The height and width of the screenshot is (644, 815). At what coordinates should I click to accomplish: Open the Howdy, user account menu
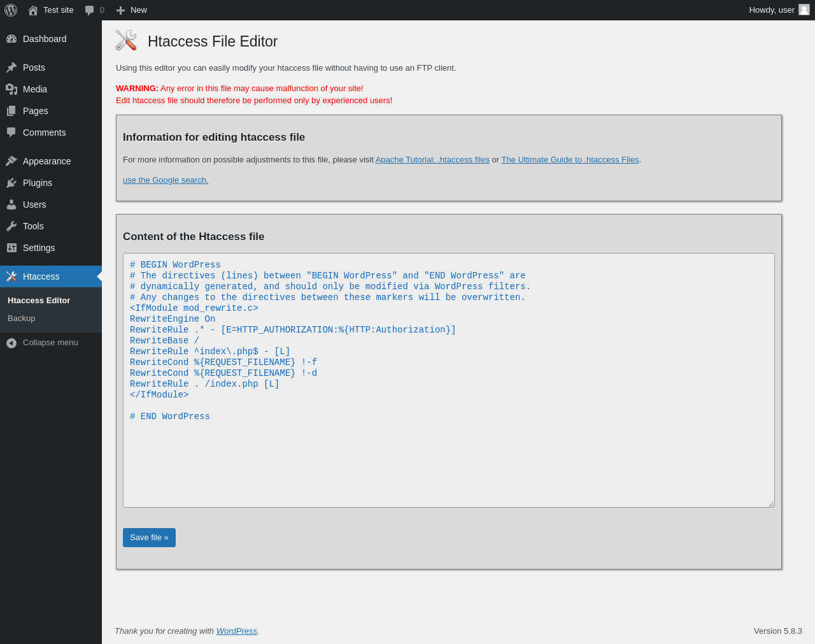(779, 10)
